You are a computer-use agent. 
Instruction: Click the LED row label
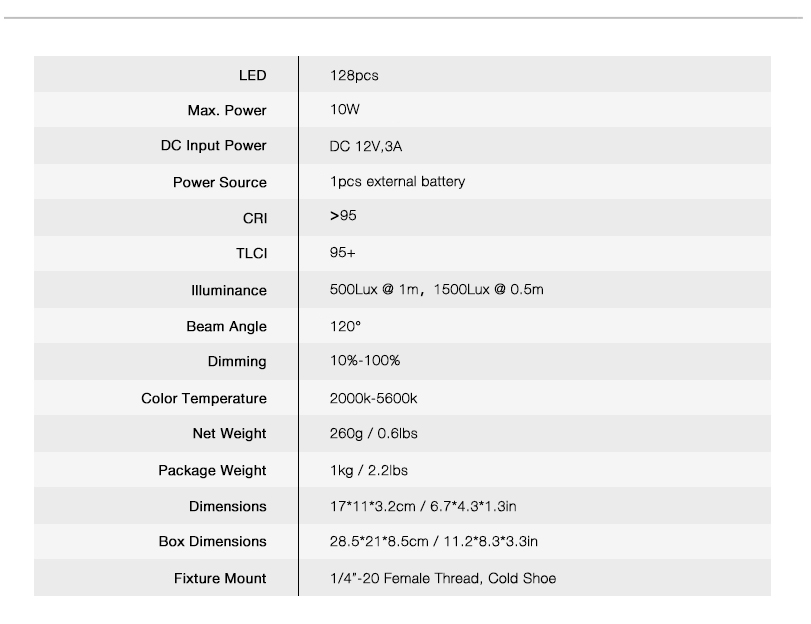pyautogui.click(x=252, y=76)
